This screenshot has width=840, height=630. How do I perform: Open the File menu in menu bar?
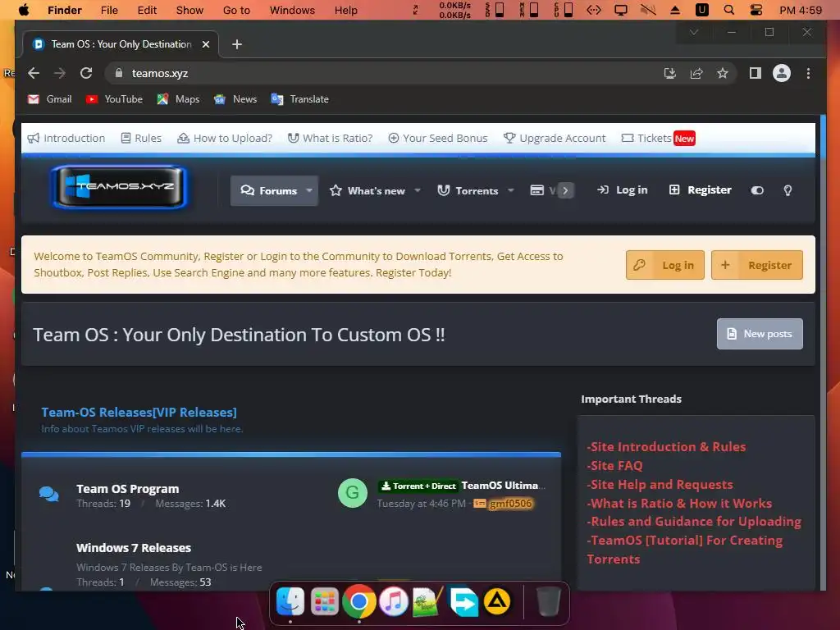109,10
